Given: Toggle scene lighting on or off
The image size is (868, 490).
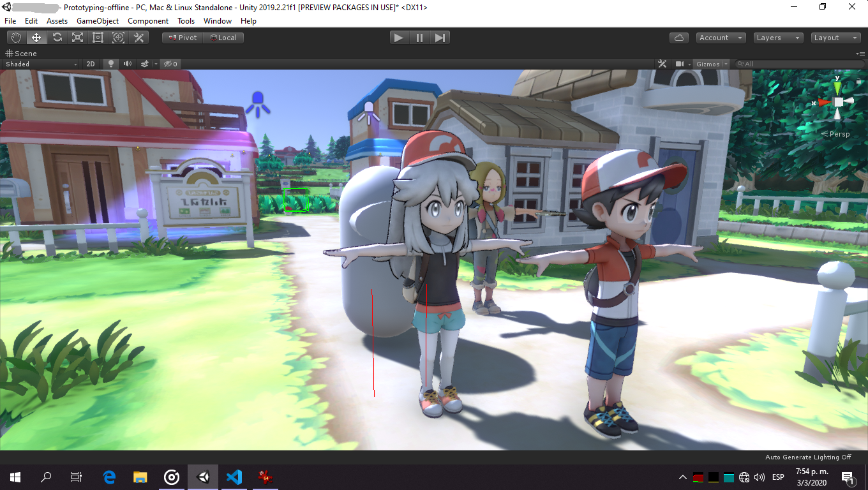Looking at the screenshot, I should (111, 64).
